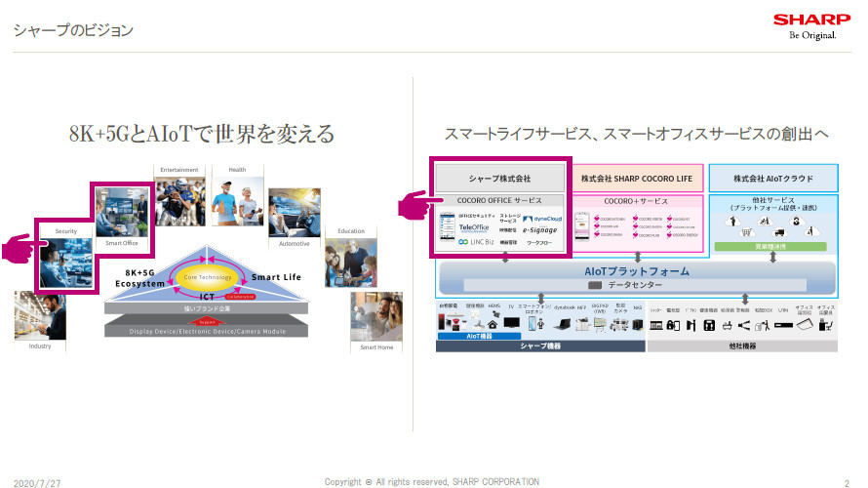Click the green bar under cloud icons
Screen dimensions: 868x488
pyautogui.click(x=770, y=247)
